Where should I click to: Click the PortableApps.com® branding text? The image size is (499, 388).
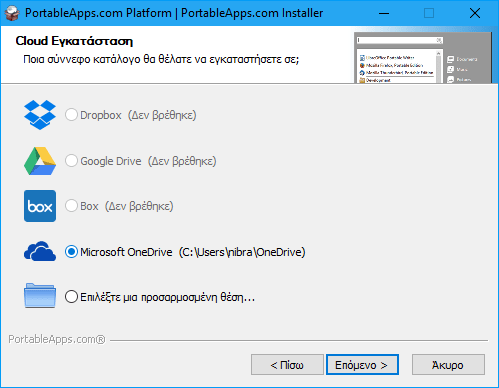(x=57, y=339)
